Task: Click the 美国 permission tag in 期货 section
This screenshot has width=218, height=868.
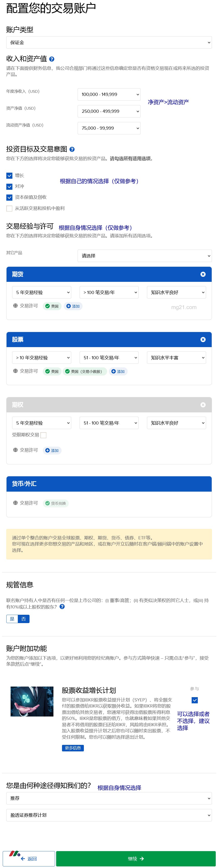Action: [x=52, y=306]
